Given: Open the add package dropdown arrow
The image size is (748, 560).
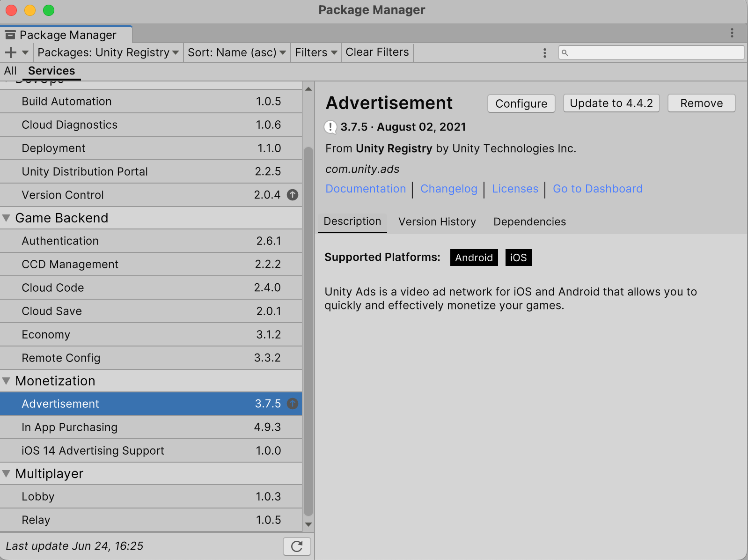Looking at the screenshot, I should (x=25, y=52).
